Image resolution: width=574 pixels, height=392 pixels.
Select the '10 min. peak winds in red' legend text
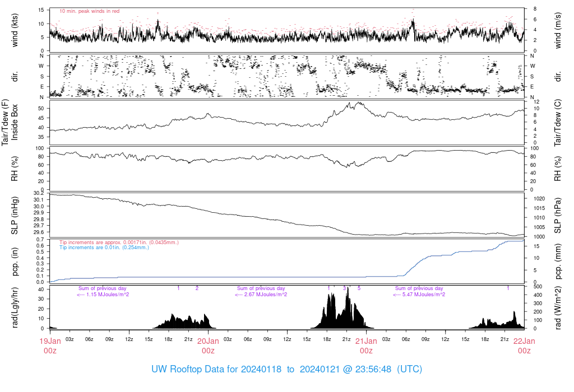pos(89,11)
